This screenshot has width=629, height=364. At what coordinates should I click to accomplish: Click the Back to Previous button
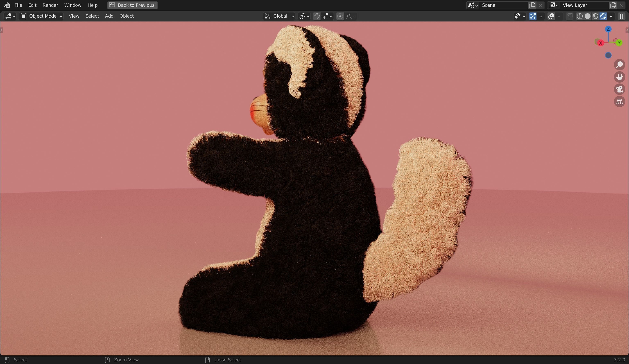click(x=132, y=5)
